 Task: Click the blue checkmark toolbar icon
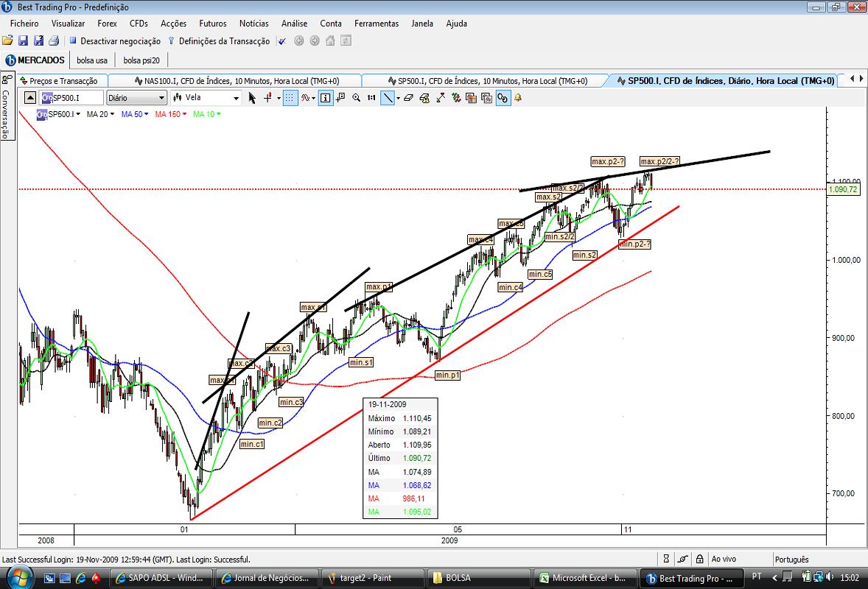(281, 41)
